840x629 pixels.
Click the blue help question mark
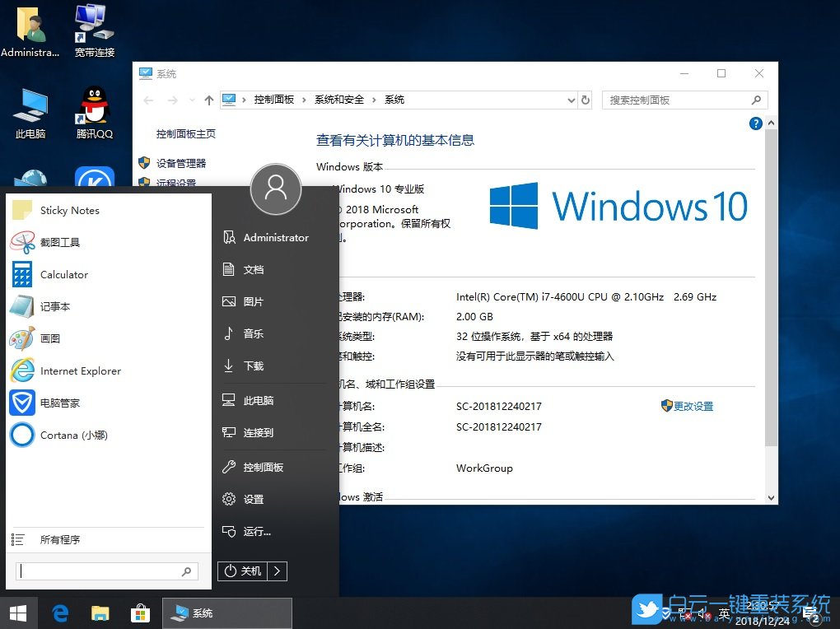[755, 123]
